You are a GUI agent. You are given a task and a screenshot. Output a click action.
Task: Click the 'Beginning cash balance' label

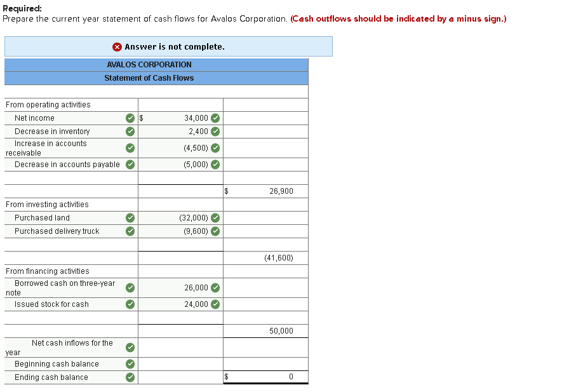pos(57,364)
